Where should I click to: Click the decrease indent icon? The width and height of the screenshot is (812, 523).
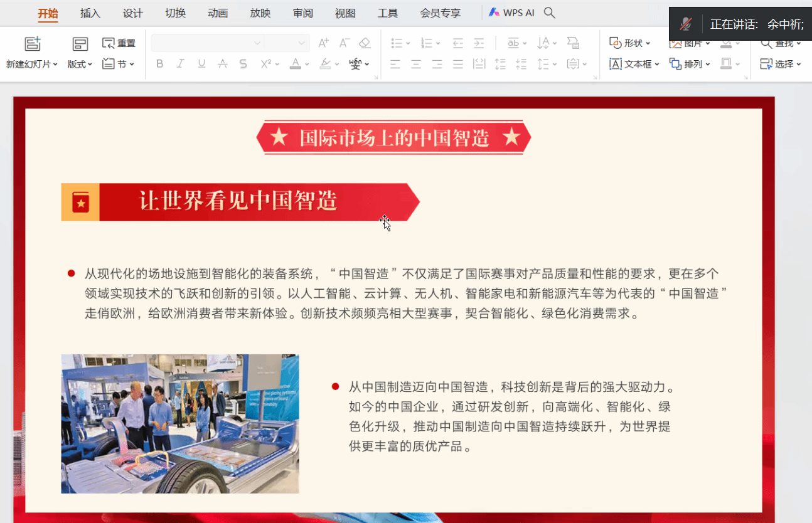[457, 43]
